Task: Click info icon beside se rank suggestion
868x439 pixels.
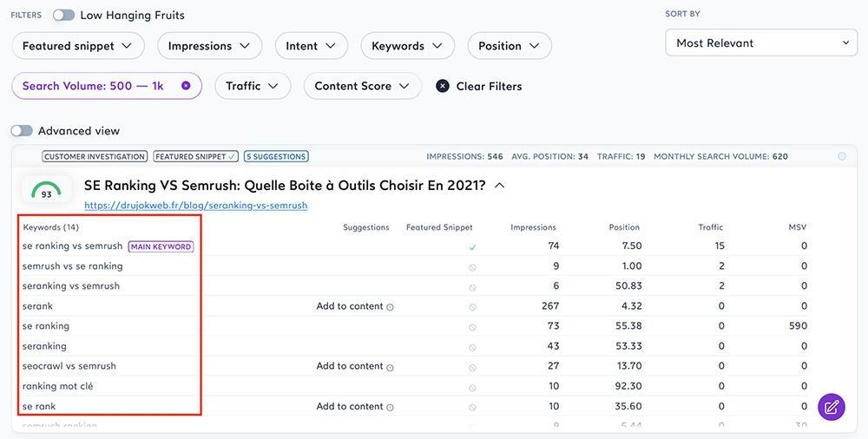Action: click(390, 408)
